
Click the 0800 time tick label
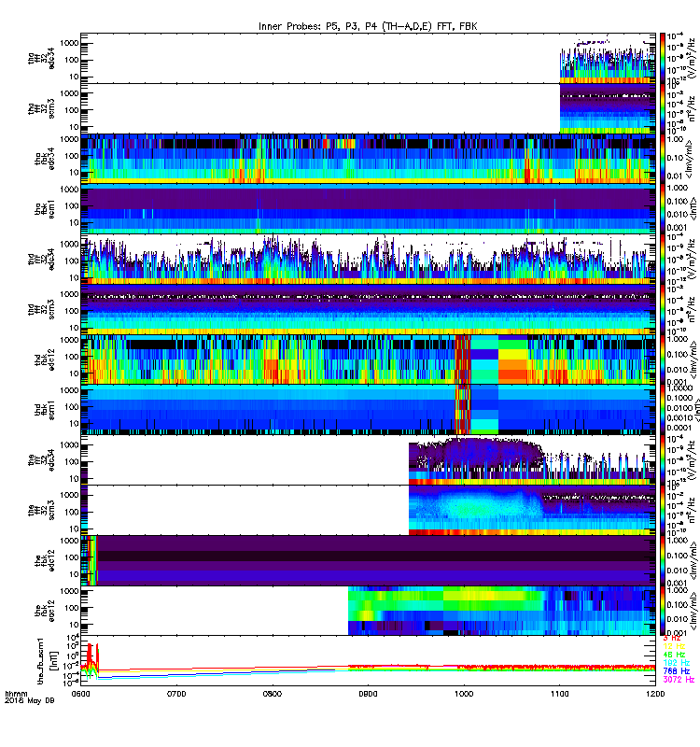click(x=272, y=694)
